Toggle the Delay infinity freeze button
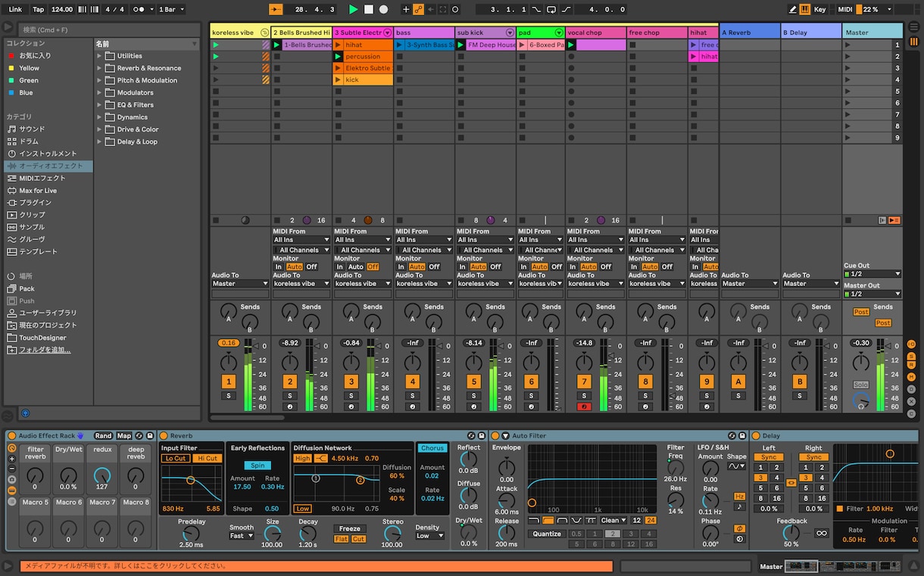The width and height of the screenshot is (924, 576). (x=821, y=533)
